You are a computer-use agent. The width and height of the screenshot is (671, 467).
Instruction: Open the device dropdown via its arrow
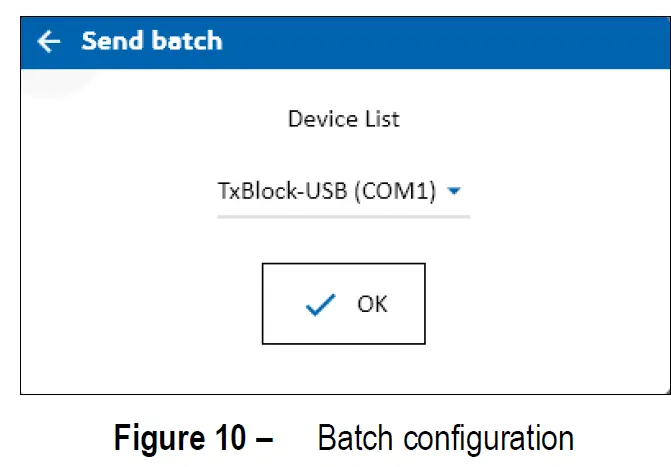454,190
